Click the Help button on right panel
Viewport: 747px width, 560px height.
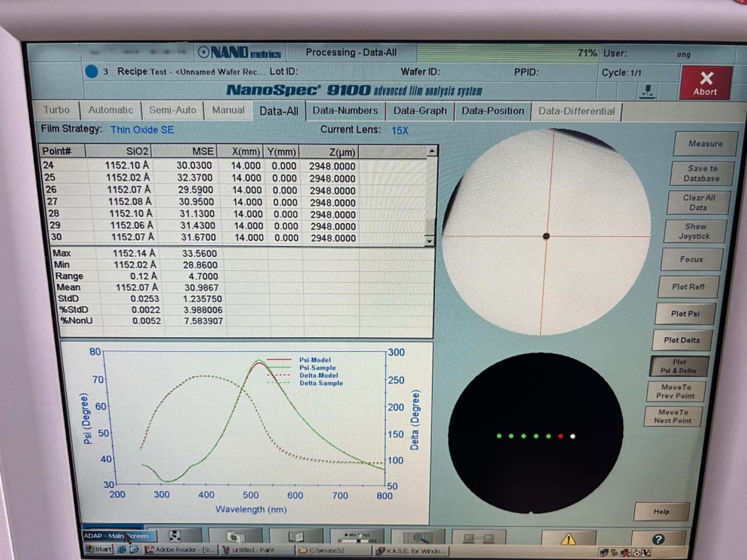pyautogui.click(x=661, y=511)
